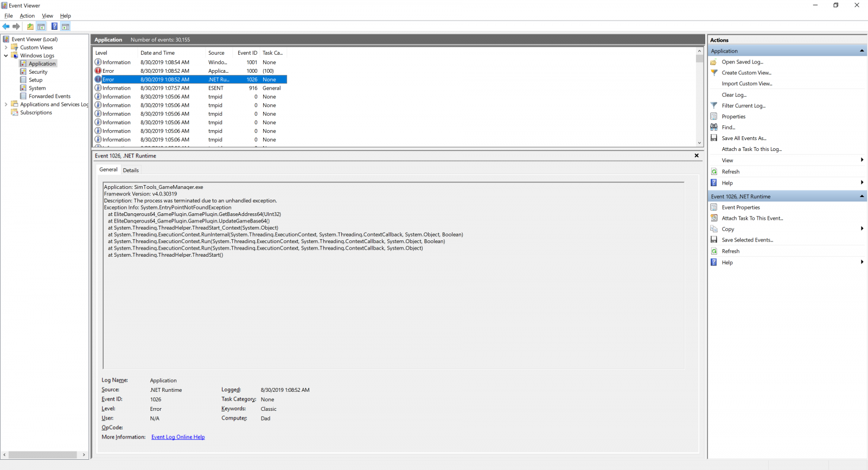Click the Forward arrow toolbar icon
This screenshot has height=470, width=868.
(x=16, y=27)
